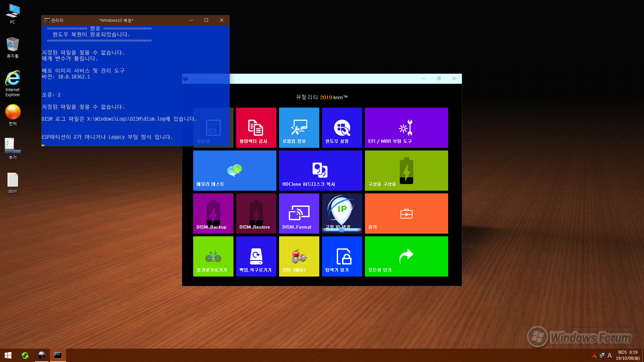Screen dimensions: 644x362
Task: Maximize the Windows10 복원 console window
Action: tap(206, 20)
